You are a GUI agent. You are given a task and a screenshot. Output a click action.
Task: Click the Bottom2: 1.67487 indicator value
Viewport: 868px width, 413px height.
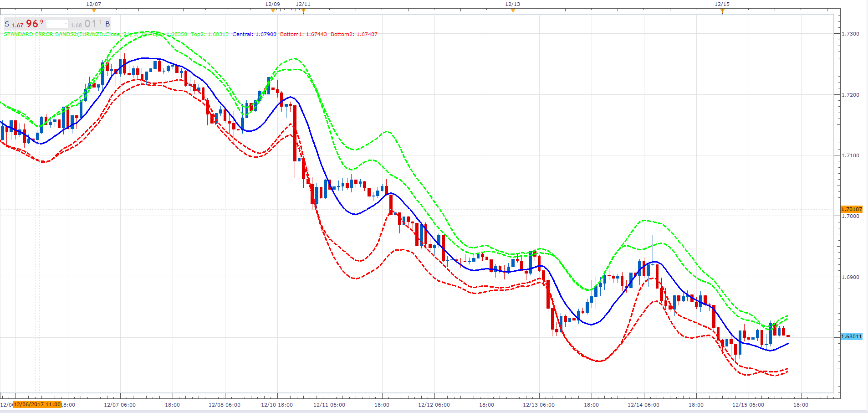pyautogui.click(x=354, y=34)
